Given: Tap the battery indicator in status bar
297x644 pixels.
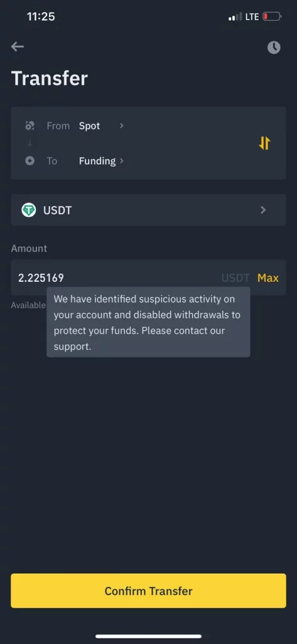Looking at the screenshot, I should click(272, 17).
